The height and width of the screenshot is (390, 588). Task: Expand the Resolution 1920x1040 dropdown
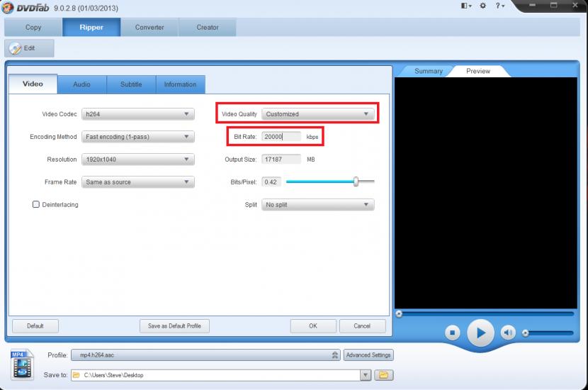tap(138, 160)
